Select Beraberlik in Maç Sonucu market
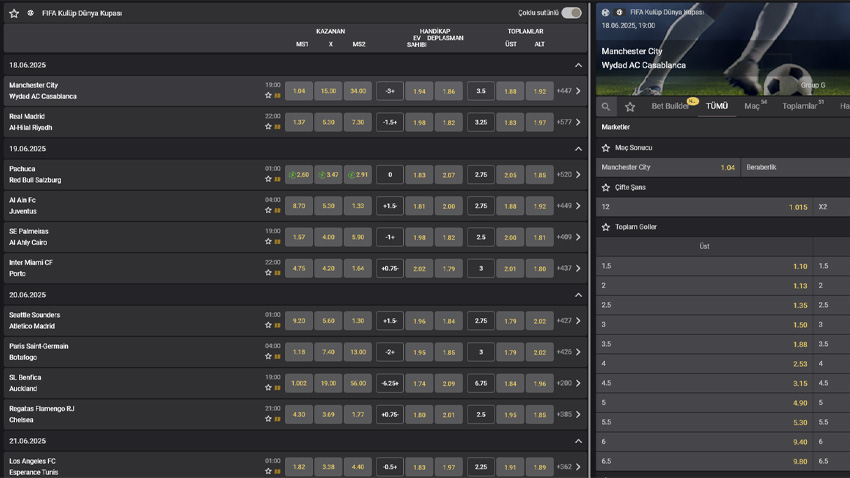Image resolution: width=850 pixels, height=478 pixels. pyautogui.click(x=796, y=167)
